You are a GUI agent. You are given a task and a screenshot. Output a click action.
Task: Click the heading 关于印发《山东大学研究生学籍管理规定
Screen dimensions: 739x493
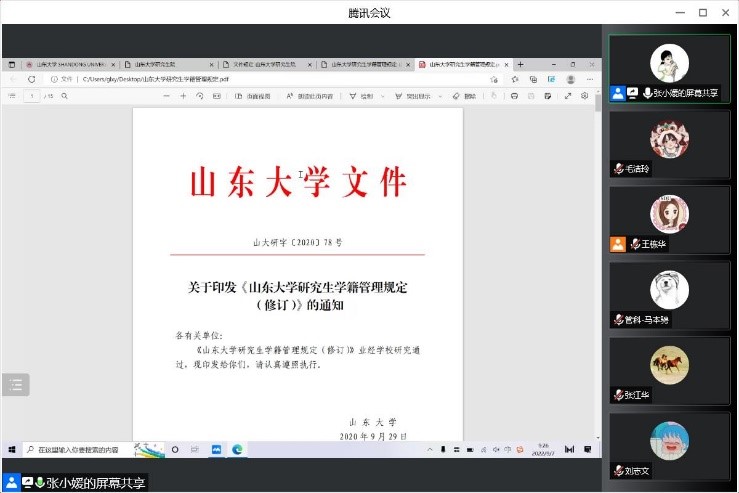pyautogui.click(x=297, y=288)
